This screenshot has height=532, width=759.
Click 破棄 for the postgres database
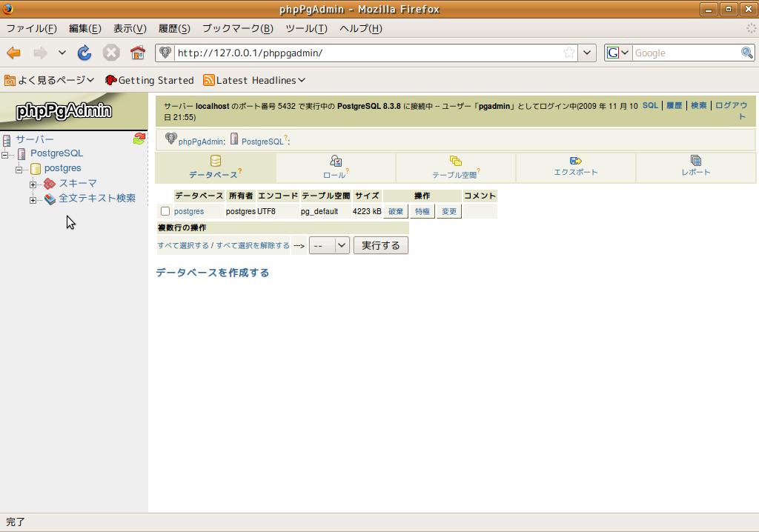(396, 211)
